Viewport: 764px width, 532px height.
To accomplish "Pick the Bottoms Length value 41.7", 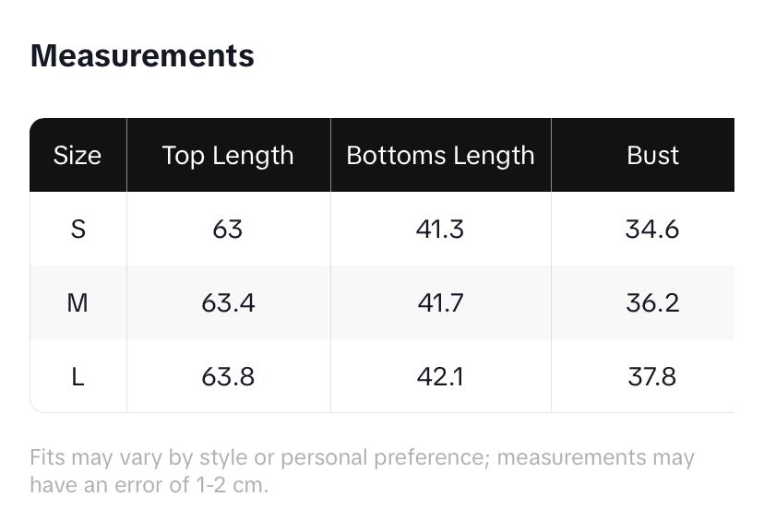I will pyautogui.click(x=440, y=302).
